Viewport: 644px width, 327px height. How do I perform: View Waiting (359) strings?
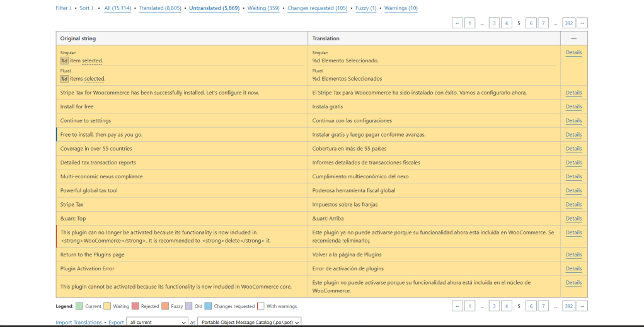click(x=263, y=8)
